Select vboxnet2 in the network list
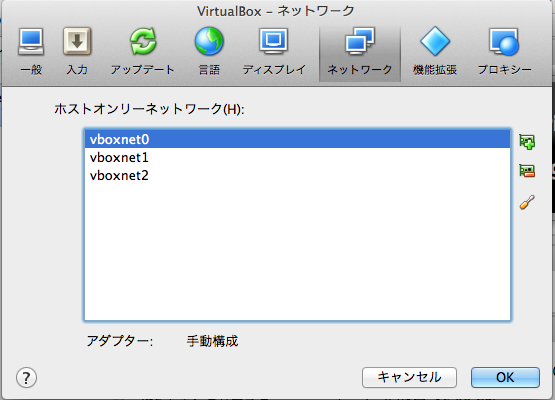 [297, 176]
